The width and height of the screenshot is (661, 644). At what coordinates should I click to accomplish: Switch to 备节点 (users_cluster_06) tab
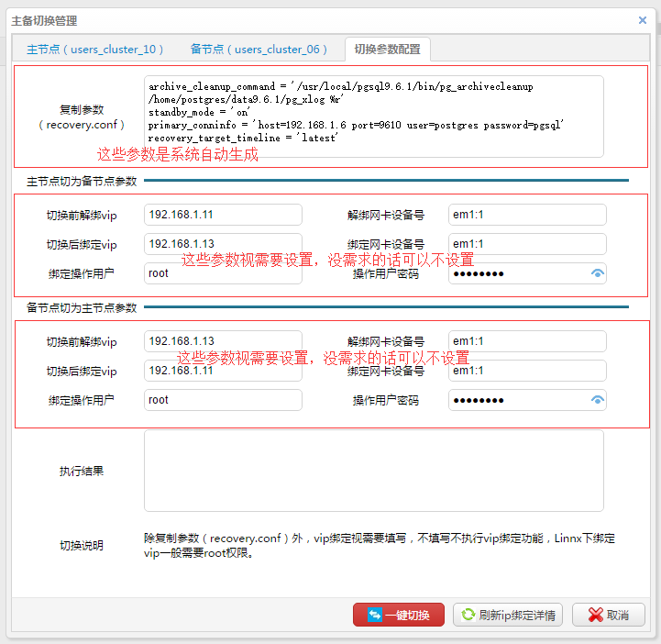(259, 50)
